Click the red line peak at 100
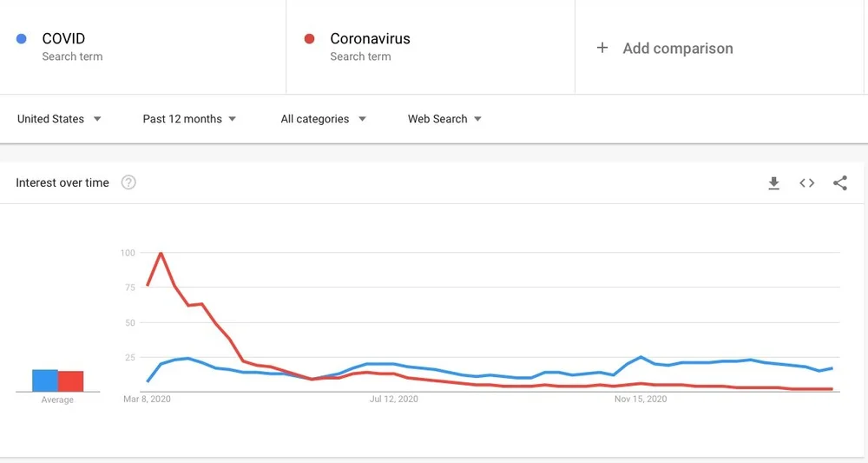Viewport: 868px width, 463px height. 161,253
